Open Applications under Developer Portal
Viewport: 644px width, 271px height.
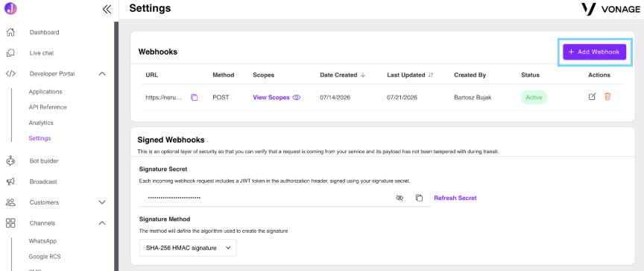click(45, 92)
